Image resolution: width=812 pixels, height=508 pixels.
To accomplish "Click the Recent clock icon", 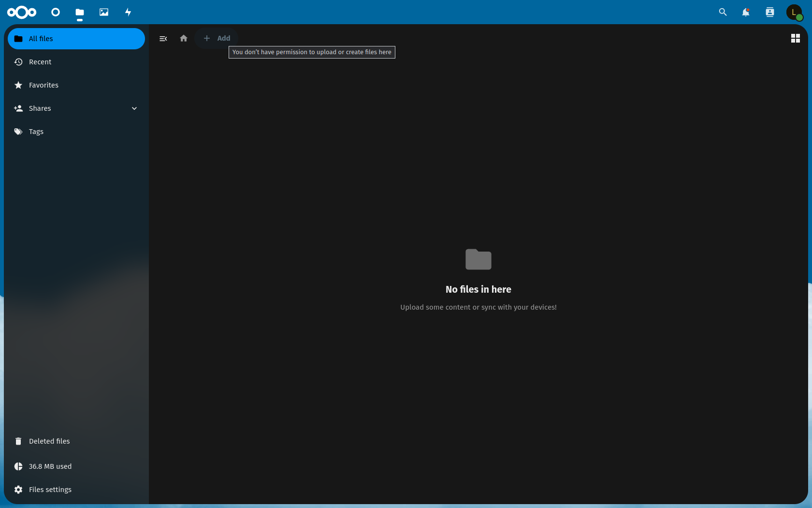I will point(18,62).
